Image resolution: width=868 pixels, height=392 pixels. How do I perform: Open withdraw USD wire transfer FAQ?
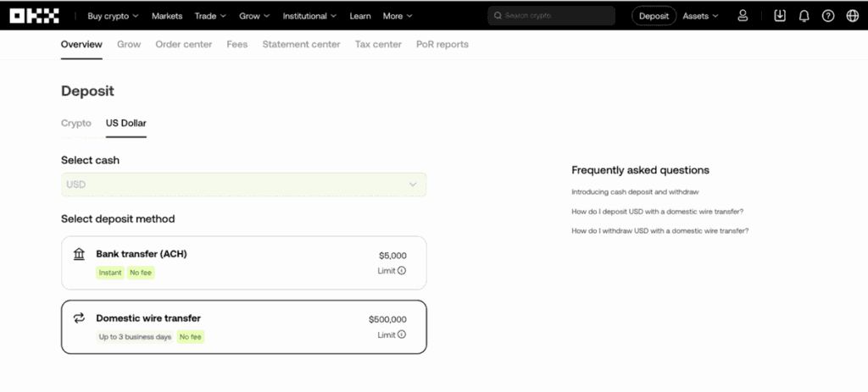pyautogui.click(x=659, y=230)
